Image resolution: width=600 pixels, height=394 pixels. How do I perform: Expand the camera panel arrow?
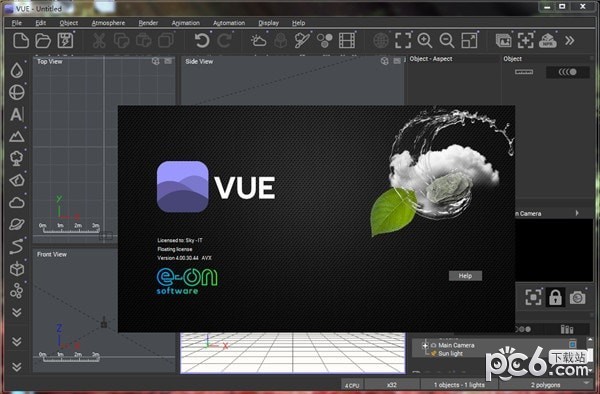coord(577,213)
